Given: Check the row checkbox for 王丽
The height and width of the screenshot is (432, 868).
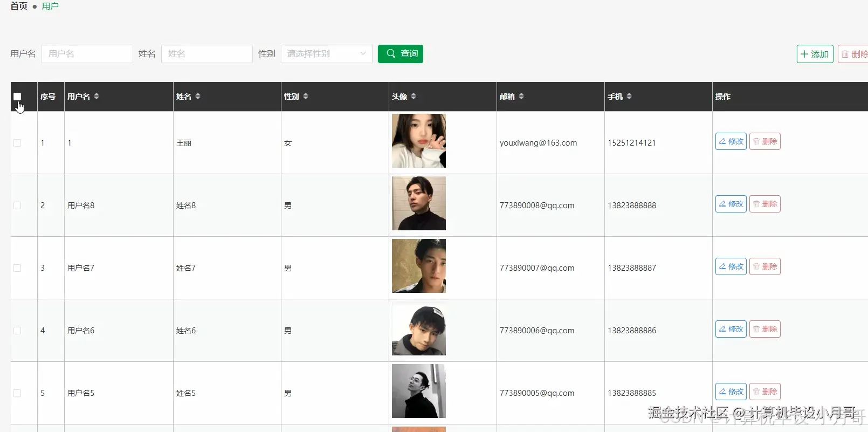Looking at the screenshot, I should [17, 143].
